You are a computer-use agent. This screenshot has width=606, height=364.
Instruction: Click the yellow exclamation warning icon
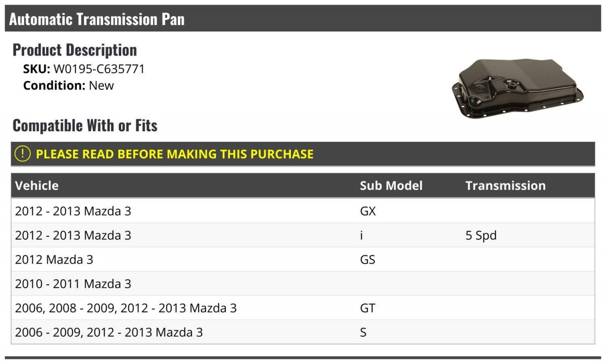coord(22,154)
